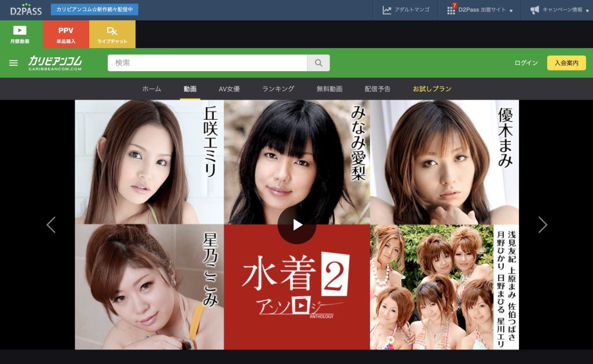This screenshot has width=593, height=364.
Task: Click the search magnifier icon
Action: pyautogui.click(x=318, y=62)
